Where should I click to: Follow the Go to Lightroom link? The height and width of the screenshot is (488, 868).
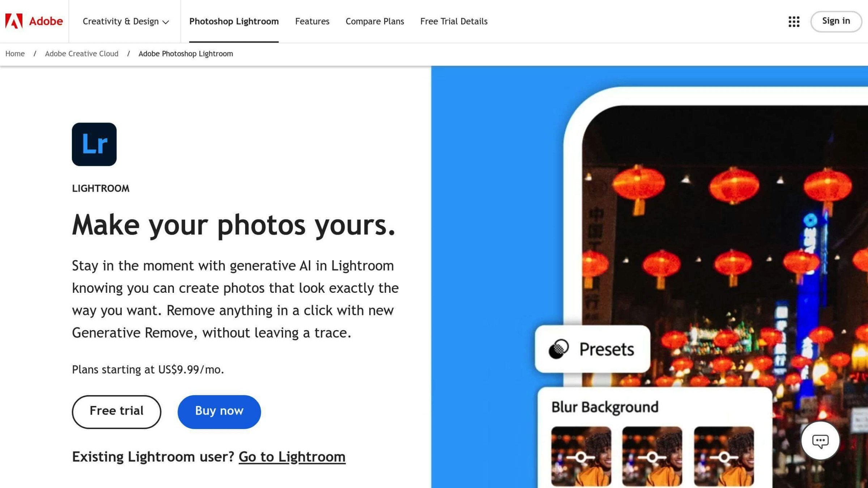coord(292,457)
